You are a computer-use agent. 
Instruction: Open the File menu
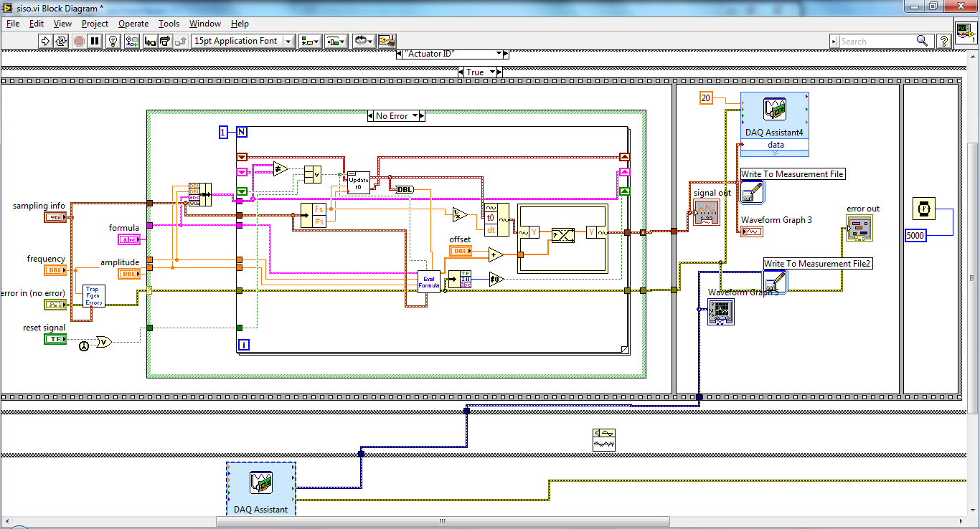click(13, 24)
